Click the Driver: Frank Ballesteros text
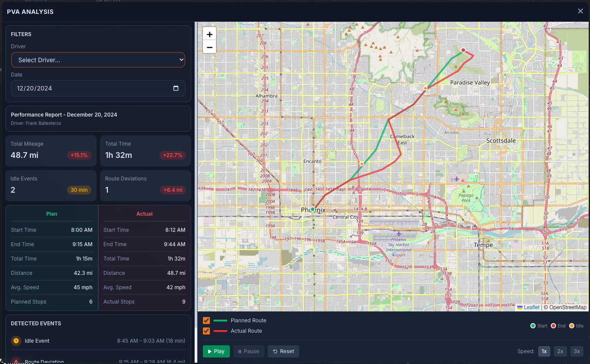Viewport: 590px width, 364px height. pos(36,123)
